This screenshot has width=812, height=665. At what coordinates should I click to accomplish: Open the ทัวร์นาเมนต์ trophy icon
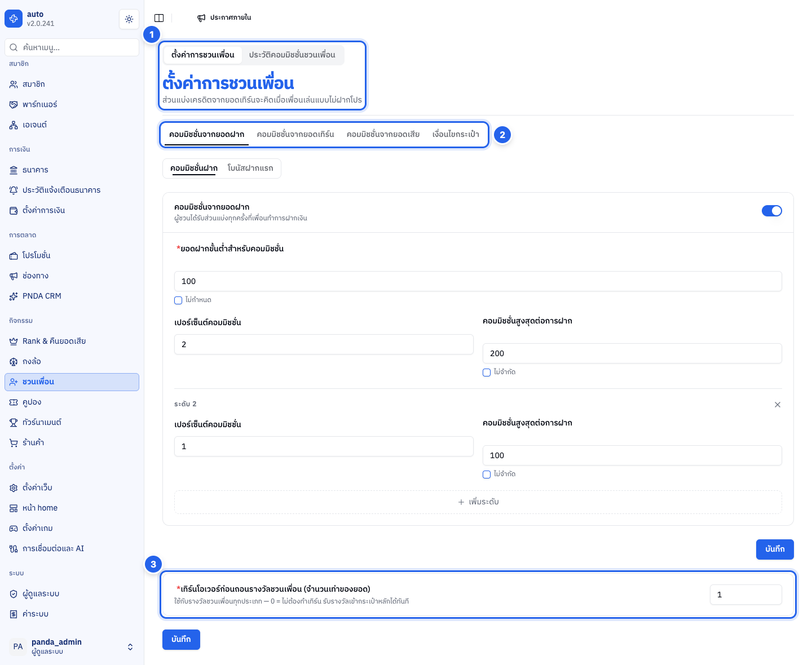(x=14, y=423)
